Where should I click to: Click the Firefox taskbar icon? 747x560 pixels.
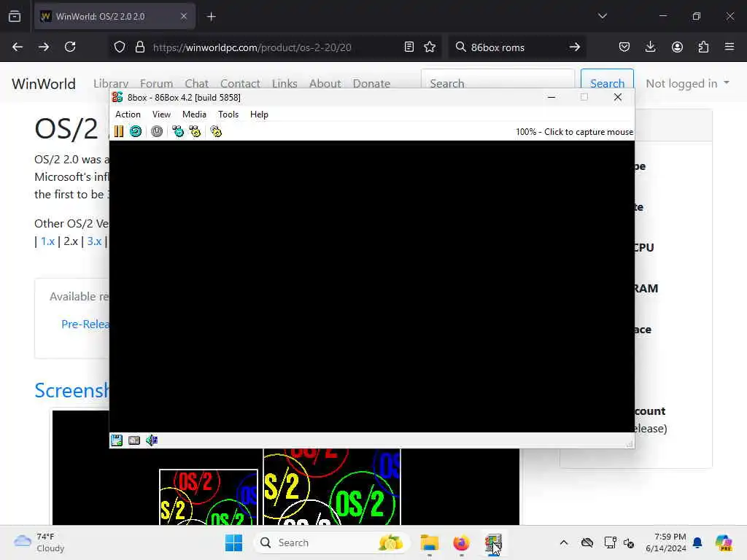[461, 542]
